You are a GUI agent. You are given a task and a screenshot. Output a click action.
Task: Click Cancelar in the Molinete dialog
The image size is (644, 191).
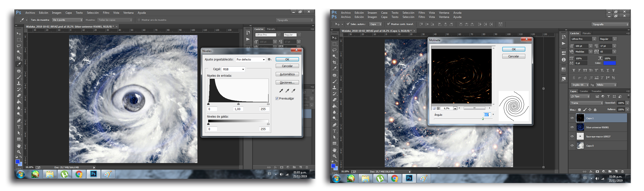pos(514,56)
